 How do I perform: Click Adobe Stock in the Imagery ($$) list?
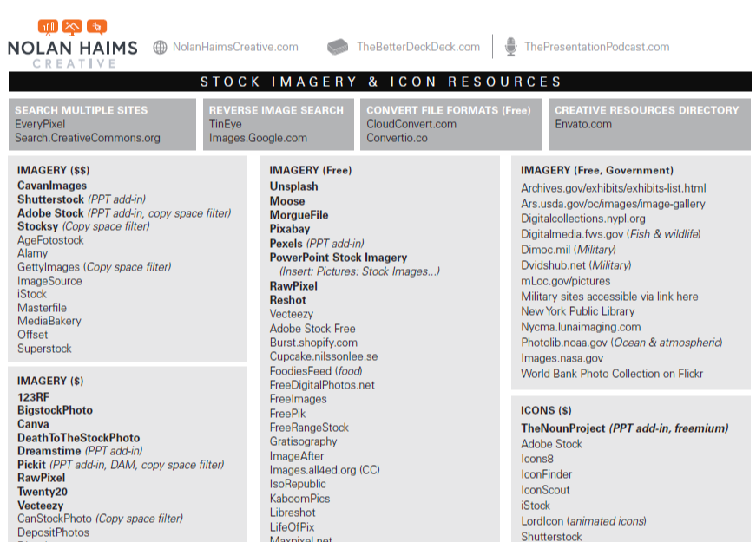(50, 213)
